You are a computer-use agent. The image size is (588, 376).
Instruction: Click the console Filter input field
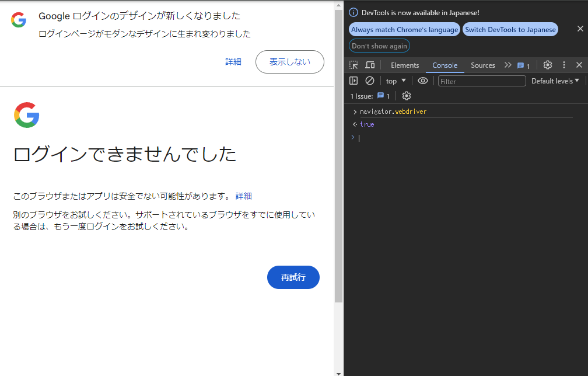[481, 81]
